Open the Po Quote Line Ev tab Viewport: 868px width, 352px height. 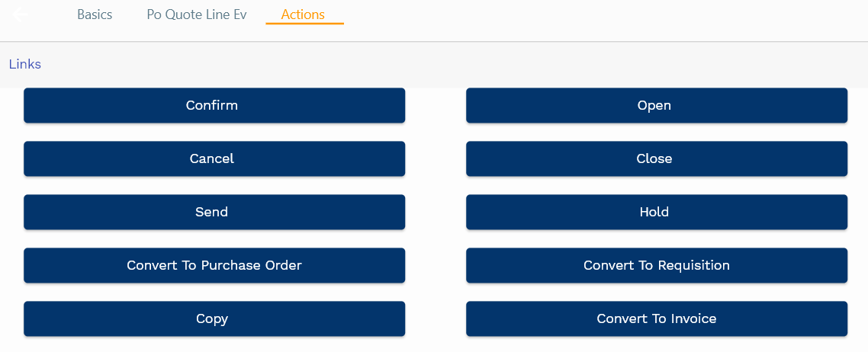pos(197,15)
